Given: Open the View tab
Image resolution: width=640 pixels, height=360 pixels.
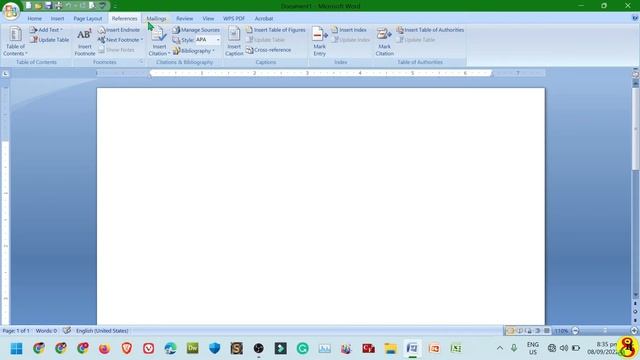Looking at the screenshot, I should tap(208, 18).
